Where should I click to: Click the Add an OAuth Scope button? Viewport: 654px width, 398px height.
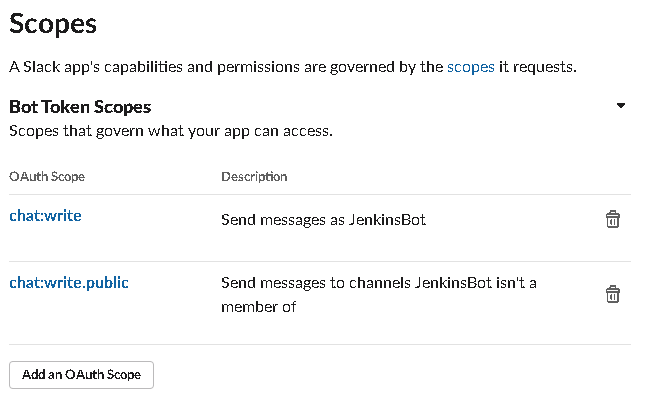pos(81,375)
